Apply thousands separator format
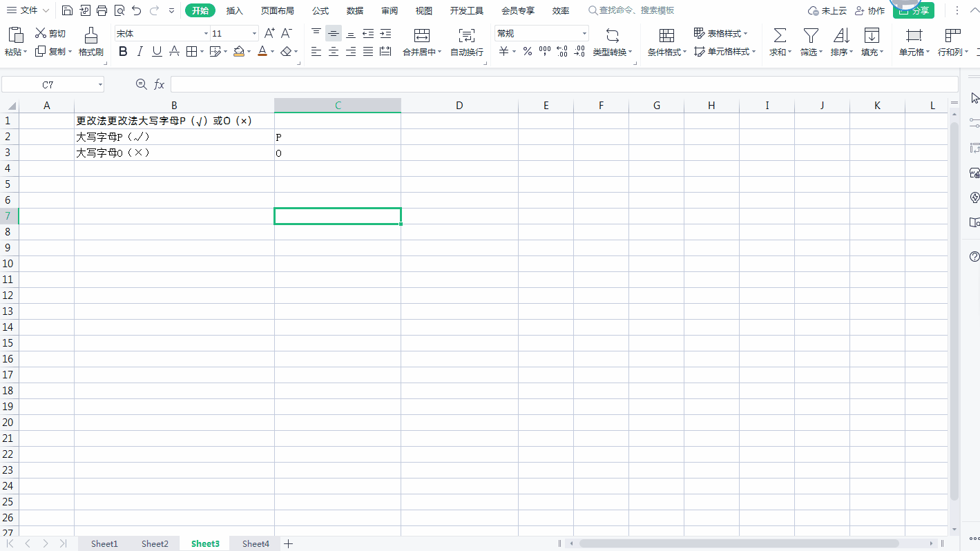 click(545, 51)
